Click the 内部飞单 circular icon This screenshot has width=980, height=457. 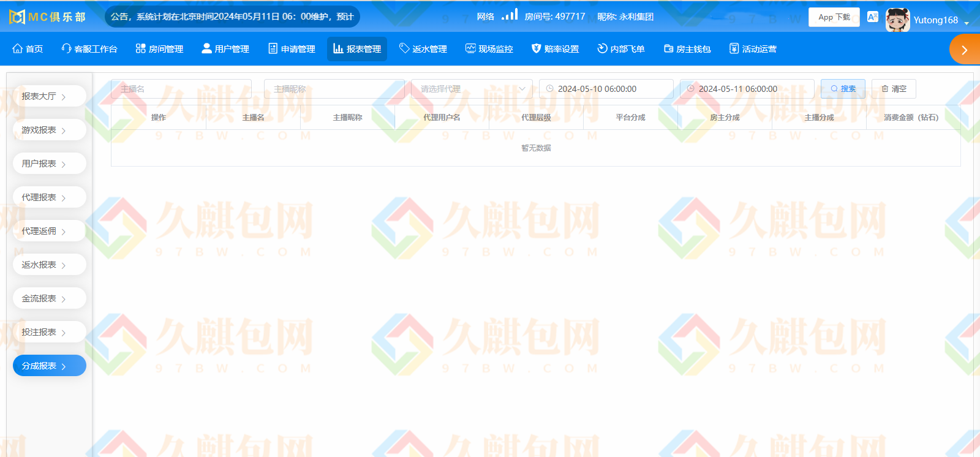point(602,48)
